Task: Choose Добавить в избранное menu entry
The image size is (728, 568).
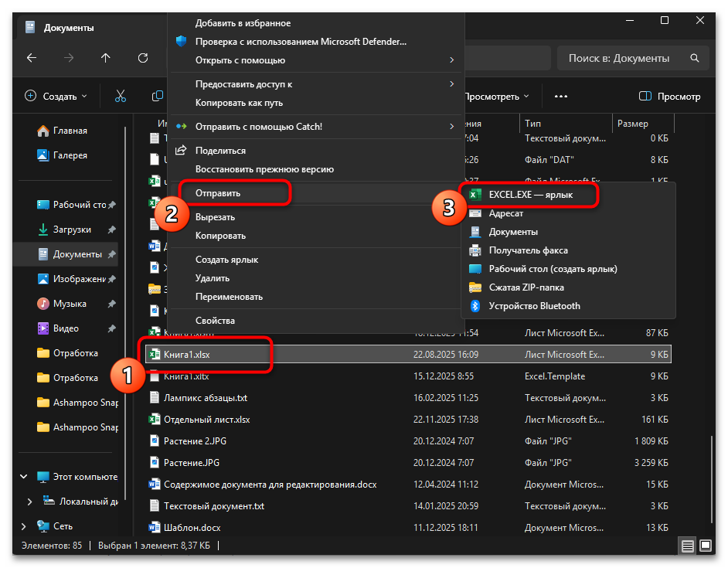Action: point(316,23)
